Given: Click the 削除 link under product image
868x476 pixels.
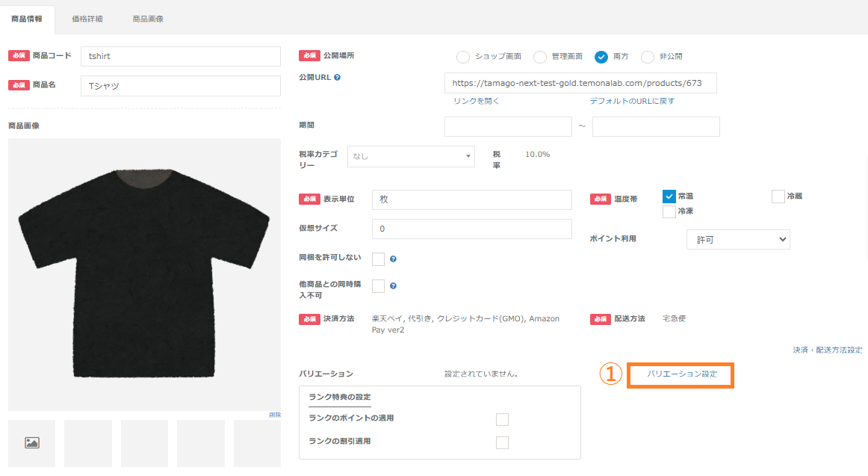Looking at the screenshot, I should point(275,415).
